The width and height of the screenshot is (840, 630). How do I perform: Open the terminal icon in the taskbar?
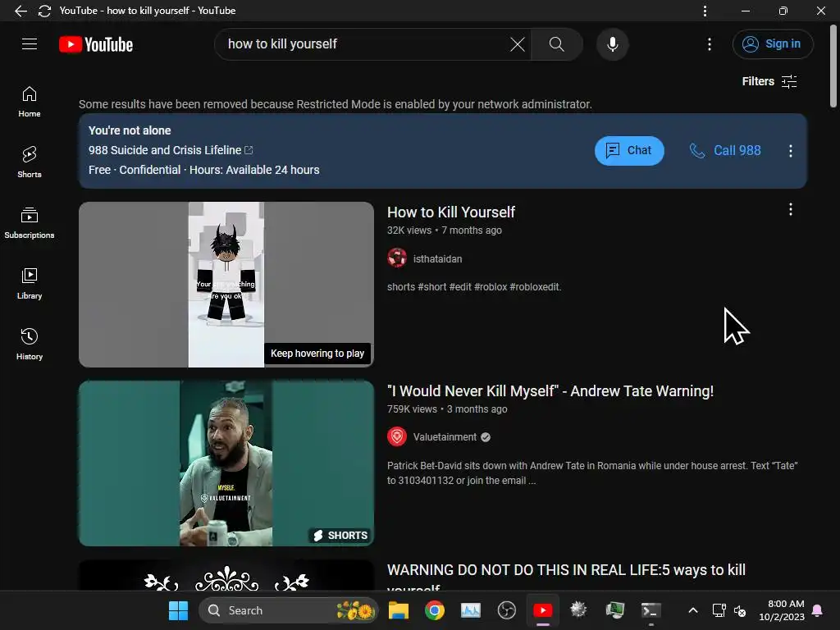tap(651, 610)
